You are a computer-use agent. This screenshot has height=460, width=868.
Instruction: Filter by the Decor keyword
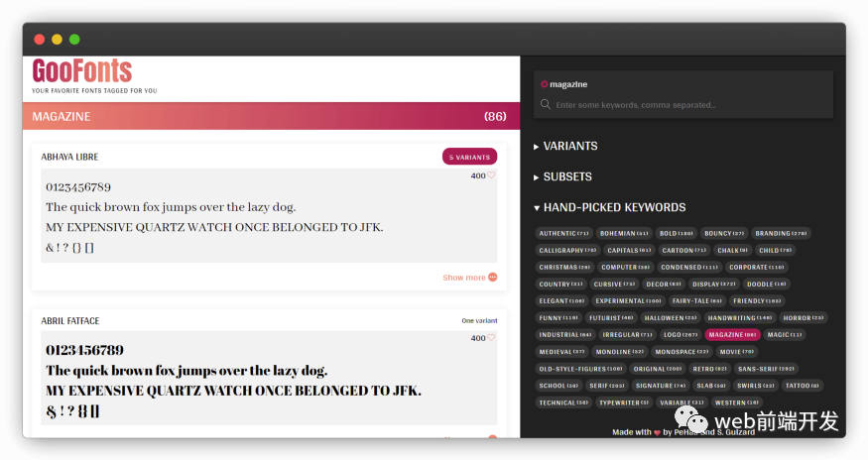pos(664,284)
